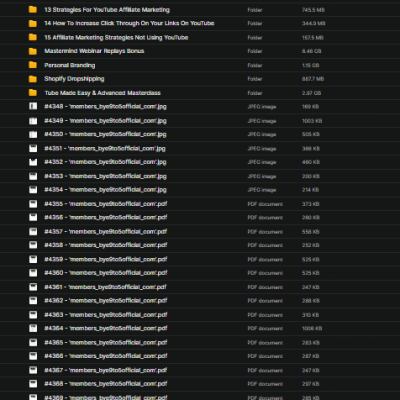Image resolution: width=400 pixels, height=400 pixels.
Task: Click PDF file icon of #4362
Action: (x=33, y=300)
